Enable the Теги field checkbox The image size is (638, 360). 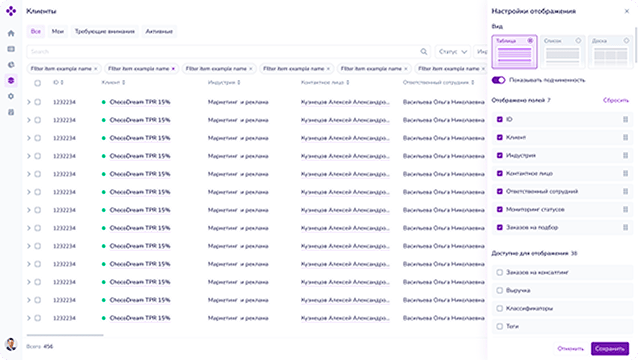click(x=500, y=326)
